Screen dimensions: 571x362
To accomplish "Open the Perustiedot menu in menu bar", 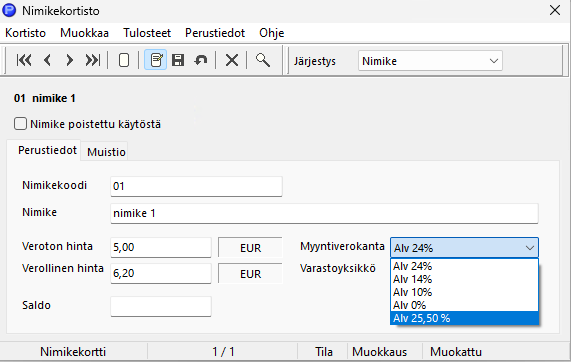I will click(215, 33).
